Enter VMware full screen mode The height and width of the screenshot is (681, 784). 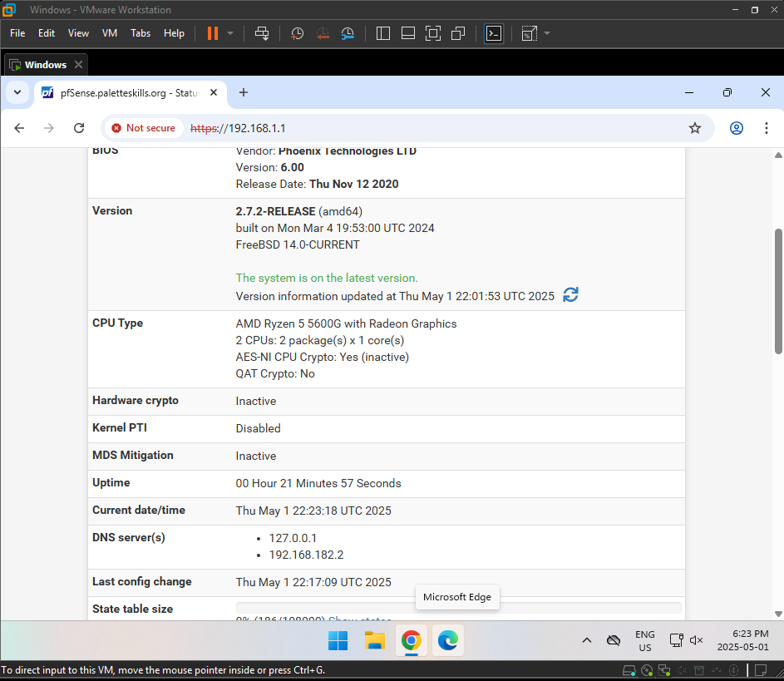(x=432, y=33)
